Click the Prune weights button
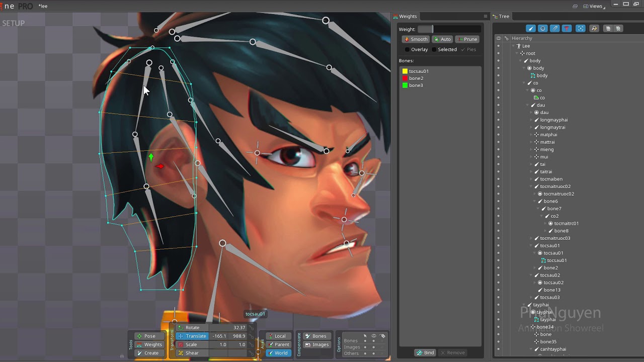Screen dimensions: 644x362 (x=467, y=39)
